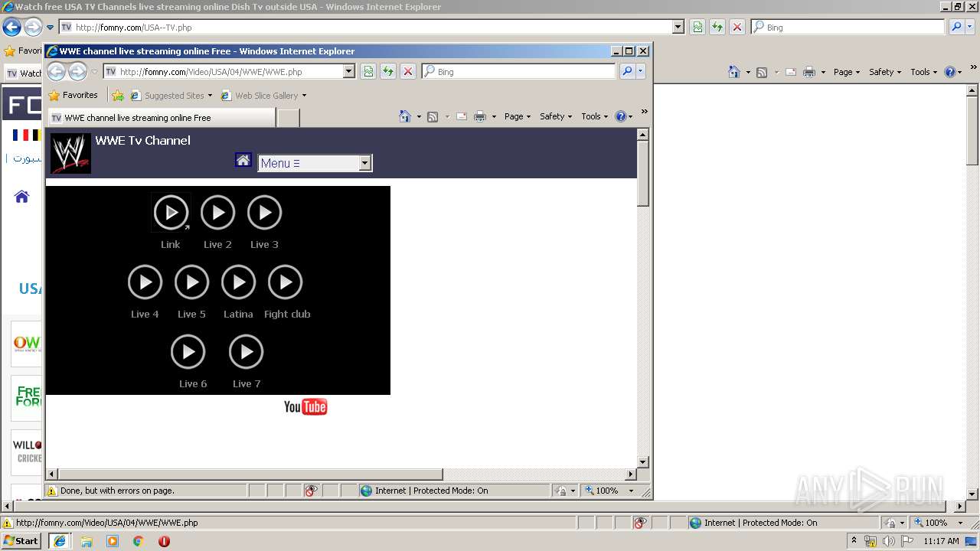The height and width of the screenshot is (551, 980).
Task: Click the popup popup-blocker status icon
Action: click(x=311, y=491)
